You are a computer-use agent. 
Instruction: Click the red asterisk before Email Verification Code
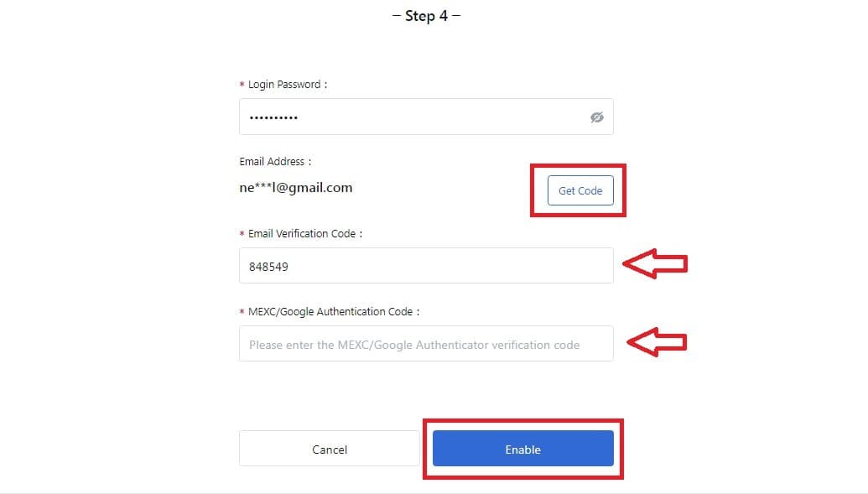(242, 234)
